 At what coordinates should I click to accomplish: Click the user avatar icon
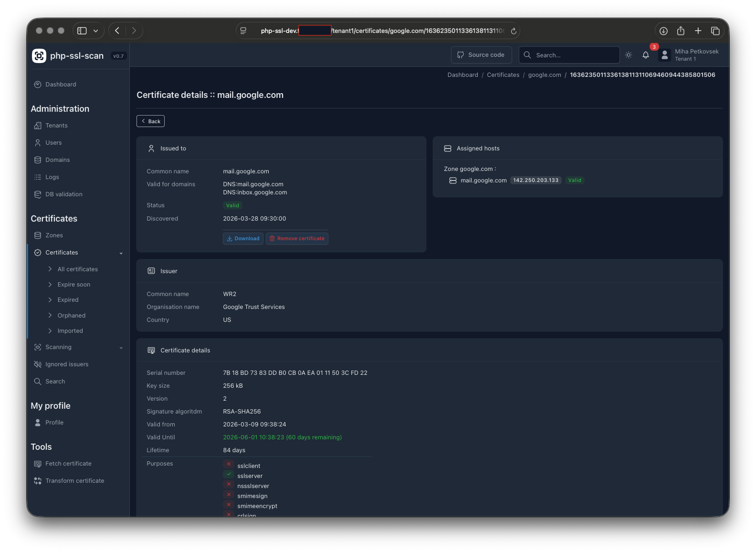pyautogui.click(x=664, y=55)
